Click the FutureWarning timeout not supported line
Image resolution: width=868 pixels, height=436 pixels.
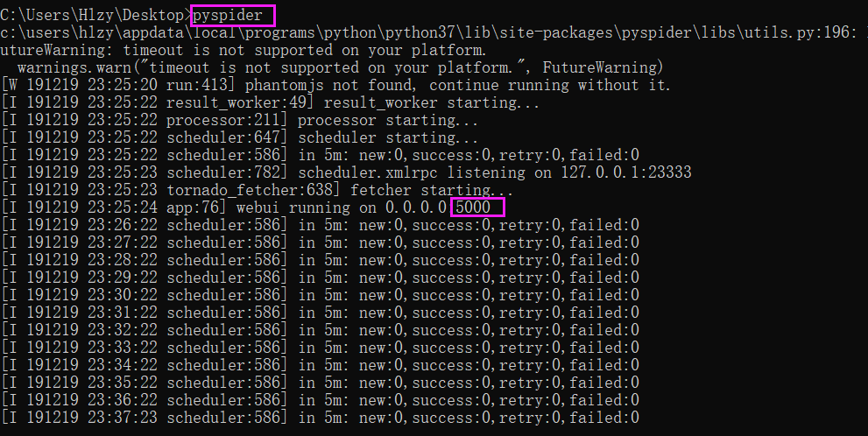[x=243, y=51]
